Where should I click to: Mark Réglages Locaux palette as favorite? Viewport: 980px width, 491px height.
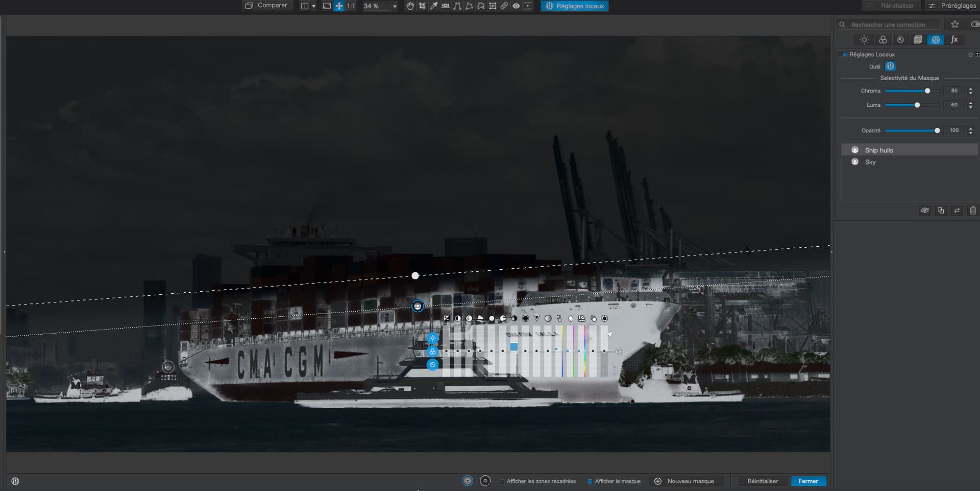[x=970, y=54]
